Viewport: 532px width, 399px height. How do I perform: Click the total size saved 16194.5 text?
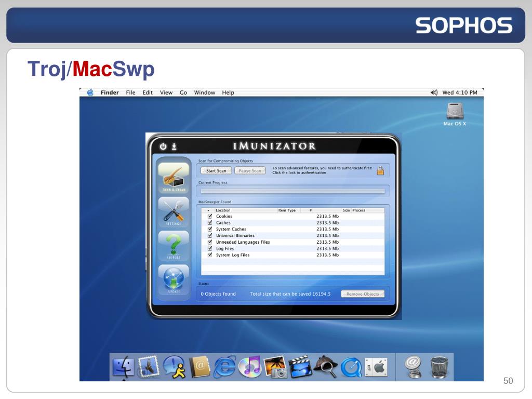tap(290, 294)
